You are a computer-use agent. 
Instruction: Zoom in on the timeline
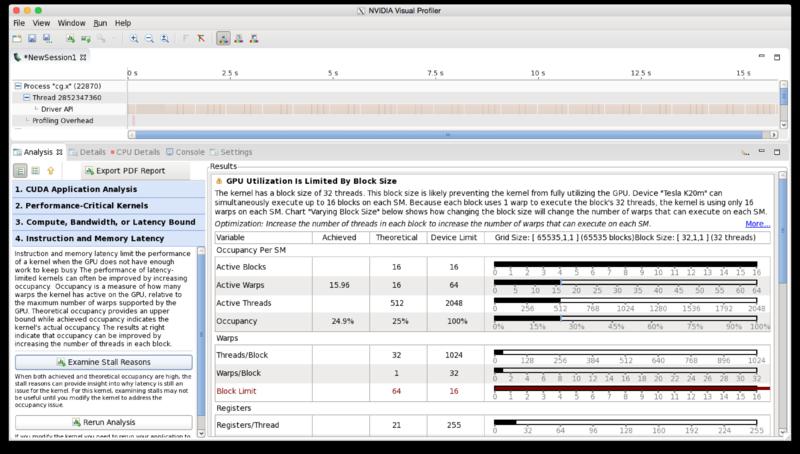point(134,39)
